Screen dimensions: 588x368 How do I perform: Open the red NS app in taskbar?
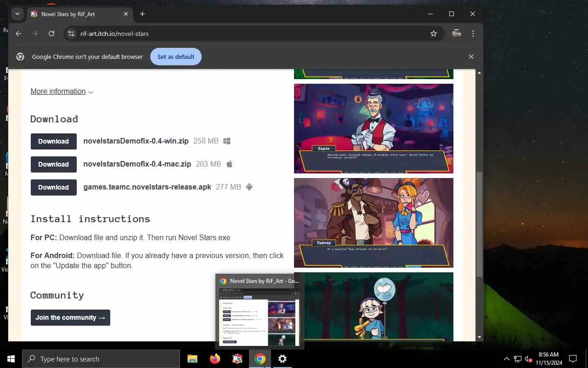(237, 359)
